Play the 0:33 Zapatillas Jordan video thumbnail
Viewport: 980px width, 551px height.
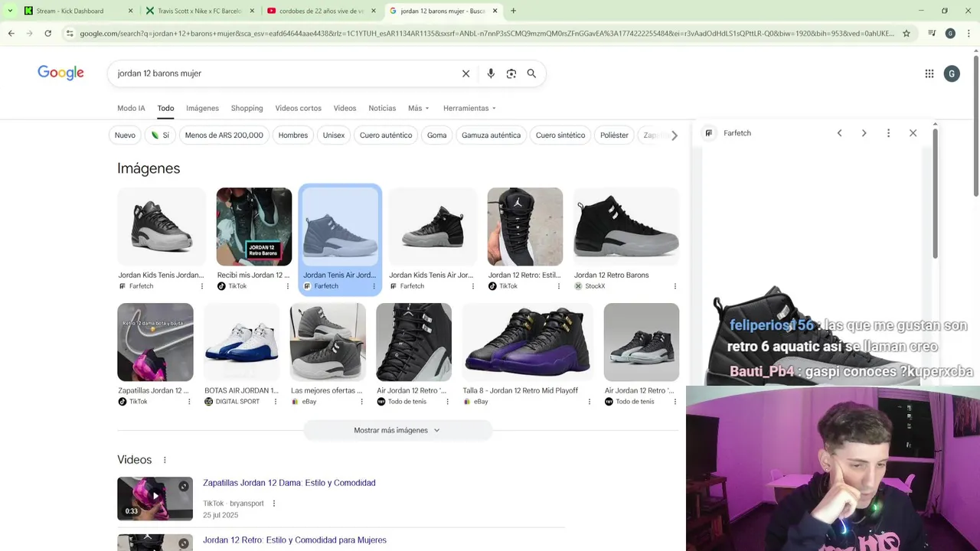pos(155,499)
